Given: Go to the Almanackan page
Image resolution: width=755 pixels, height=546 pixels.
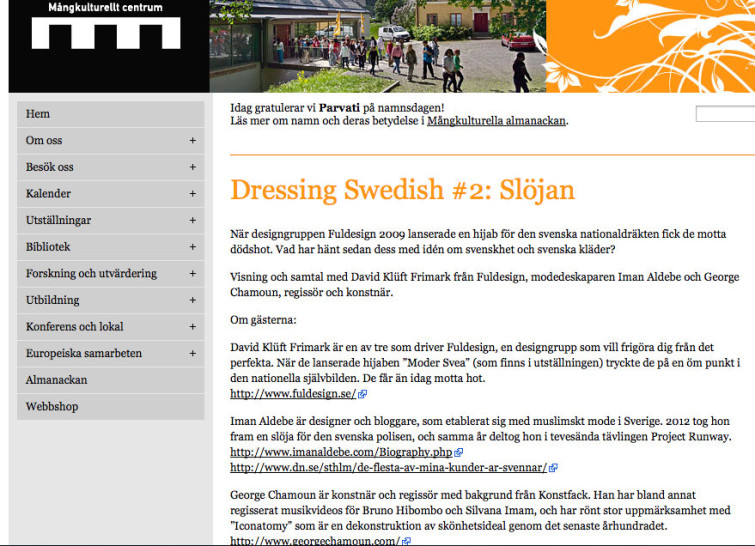Looking at the screenshot, I should tap(56, 380).
